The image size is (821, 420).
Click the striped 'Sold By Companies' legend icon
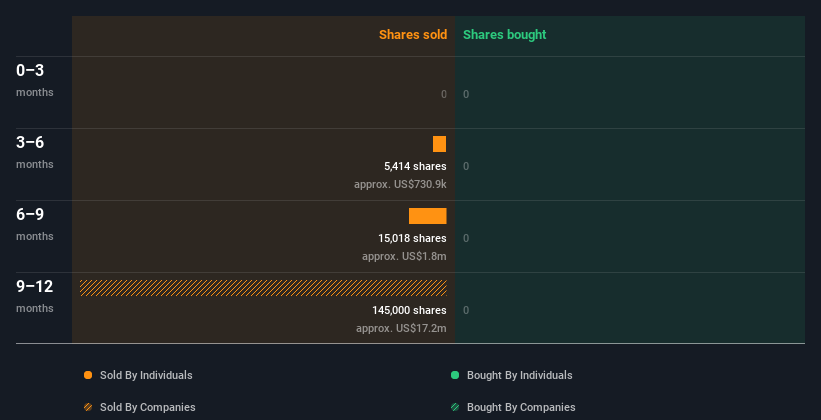coord(88,407)
